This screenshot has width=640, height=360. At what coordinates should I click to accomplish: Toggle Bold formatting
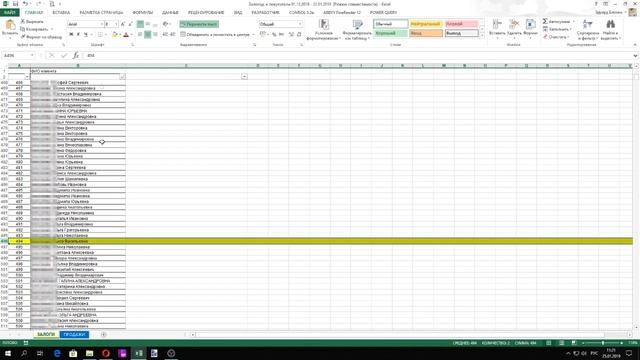[71, 35]
